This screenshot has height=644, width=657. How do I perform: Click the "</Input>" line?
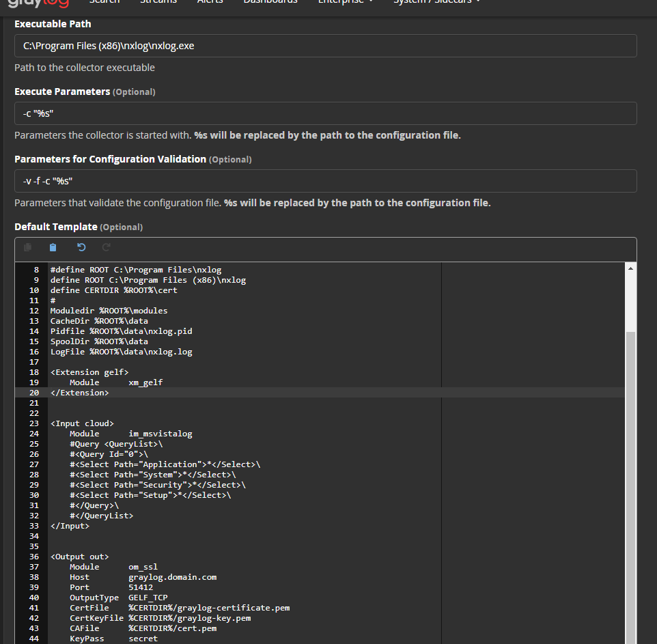[70, 527]
